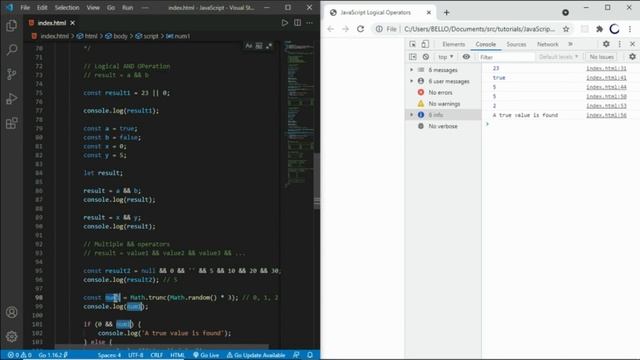The image size is (640, 360).
Task: Click the Chrome address bar URL
Action: click(x=479, y=29)
